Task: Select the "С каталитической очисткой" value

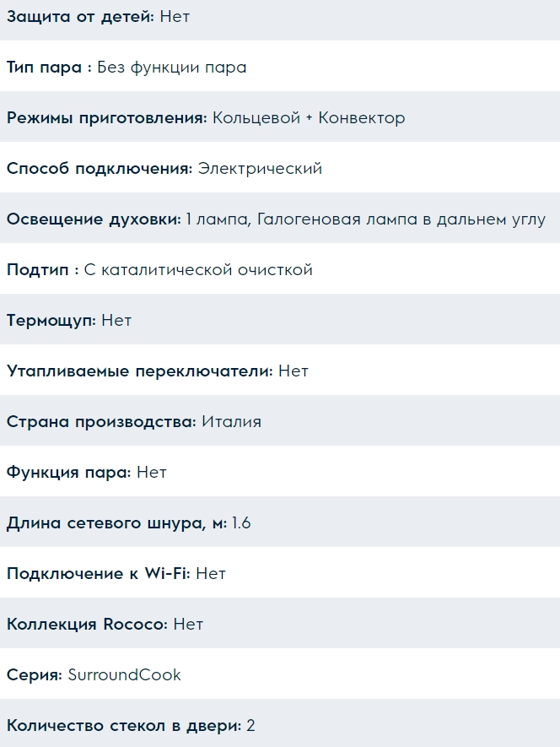Action: [199, 270]
